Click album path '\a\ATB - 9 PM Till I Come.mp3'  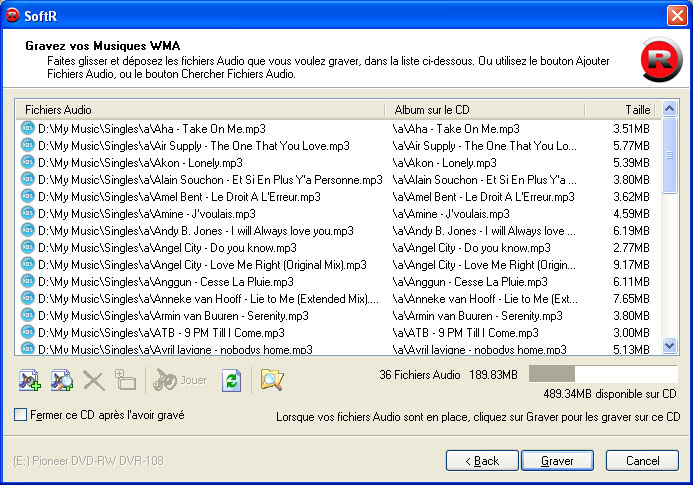[x=465, y=332]
